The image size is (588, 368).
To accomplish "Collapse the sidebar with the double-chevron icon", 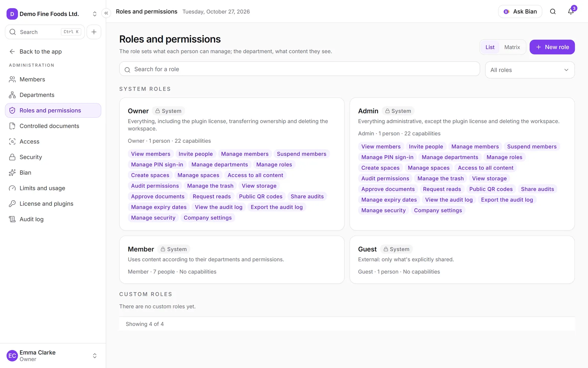I will pos(106,13).
